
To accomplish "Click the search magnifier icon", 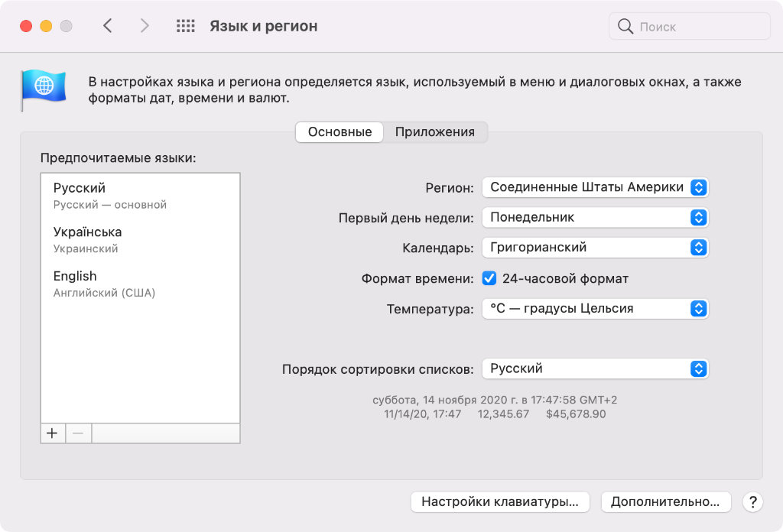I will click(625, 27).
